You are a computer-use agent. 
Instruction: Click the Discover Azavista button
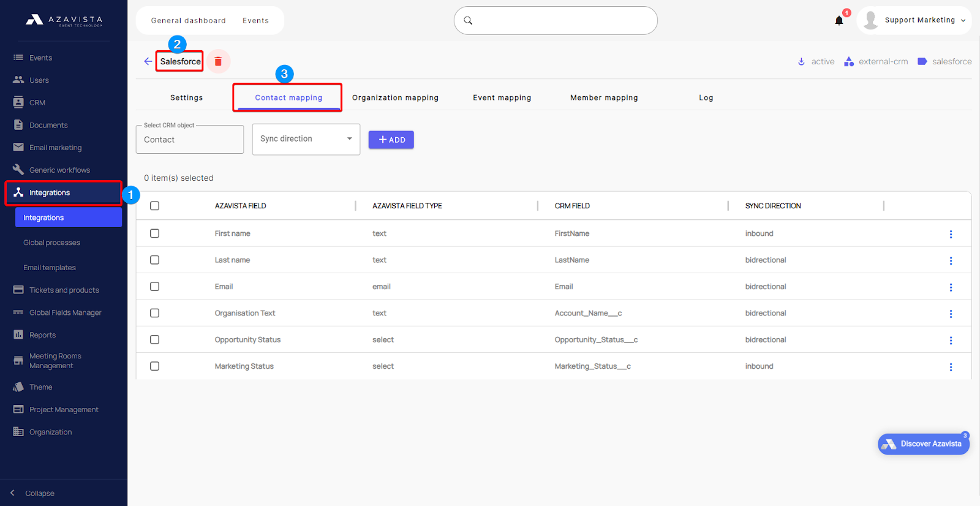924,444
